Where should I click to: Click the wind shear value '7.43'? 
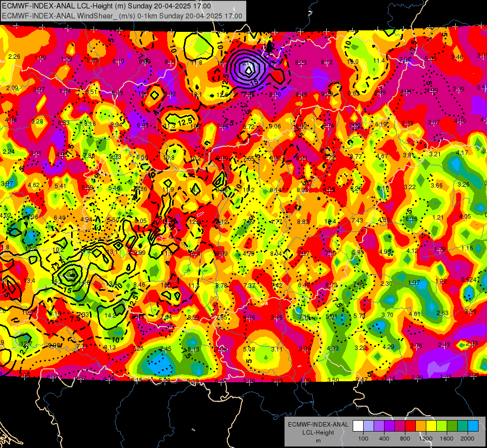(357, 220)
